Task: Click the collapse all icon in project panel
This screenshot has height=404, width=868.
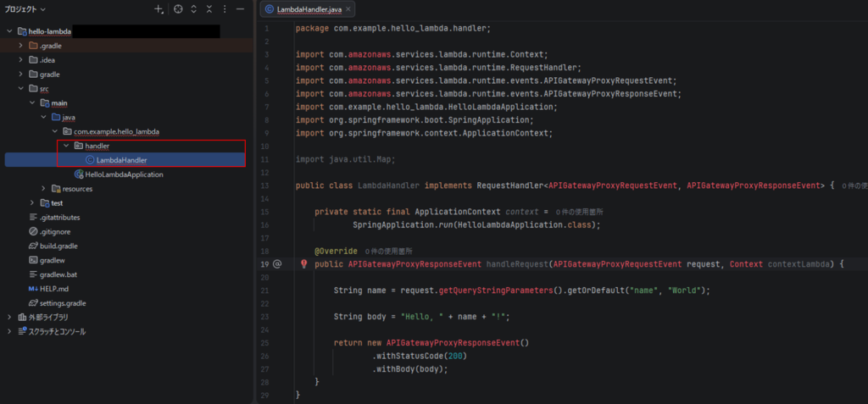Action: pyautogui.click(x=209, y=9)
